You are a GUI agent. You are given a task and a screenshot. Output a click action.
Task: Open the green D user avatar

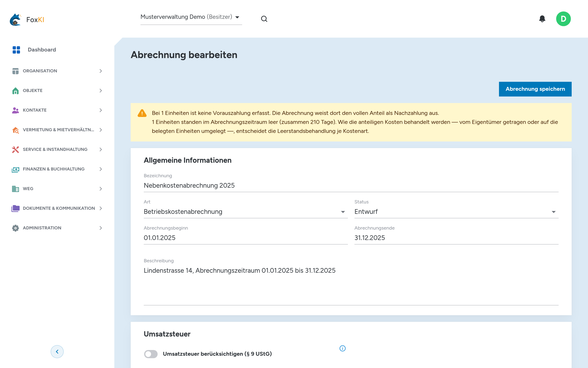click(x=563, y=19)
